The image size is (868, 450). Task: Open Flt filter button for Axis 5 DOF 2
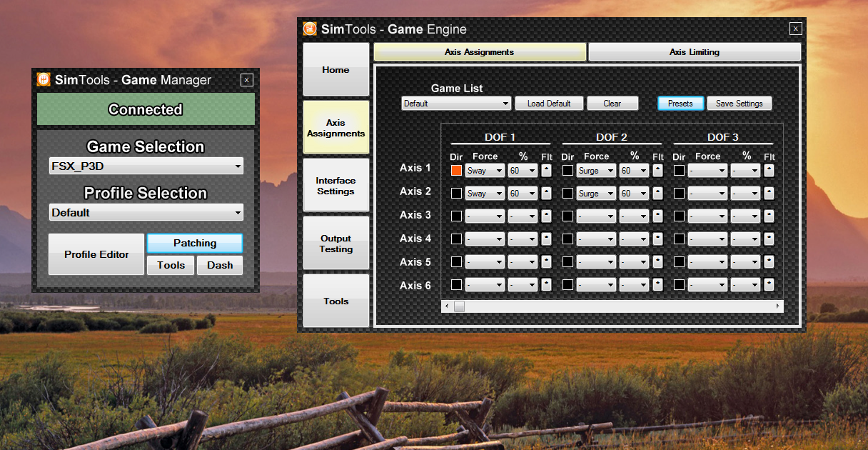pos(657,261)
